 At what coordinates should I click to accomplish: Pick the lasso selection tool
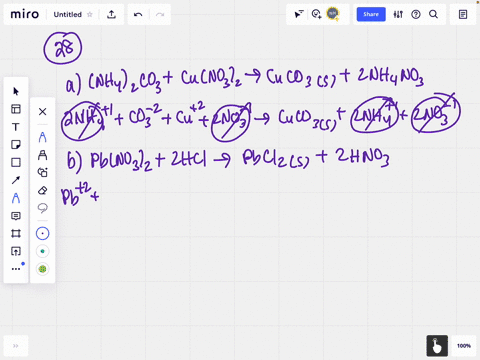point(42,208)
